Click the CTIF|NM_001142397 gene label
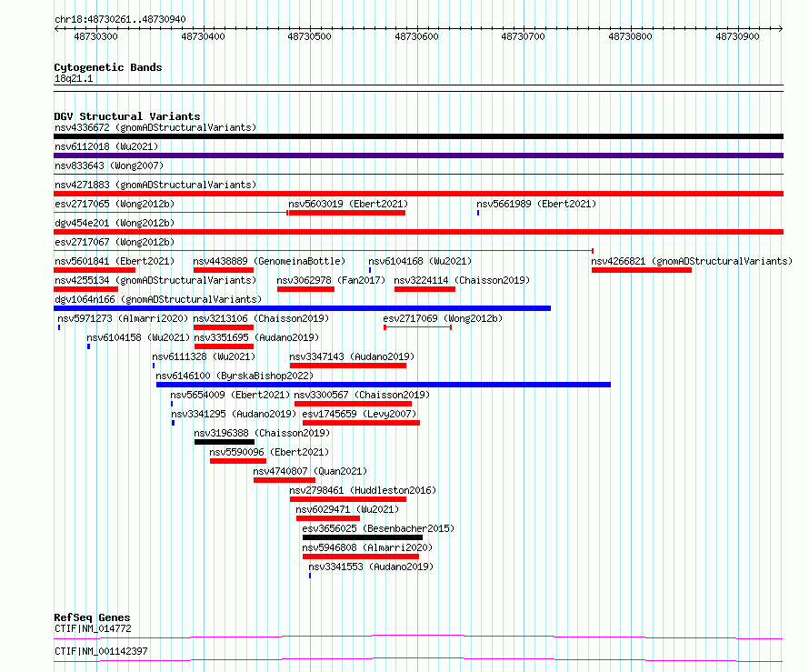This screenshot has height=672, width=809. click(101, 651)
